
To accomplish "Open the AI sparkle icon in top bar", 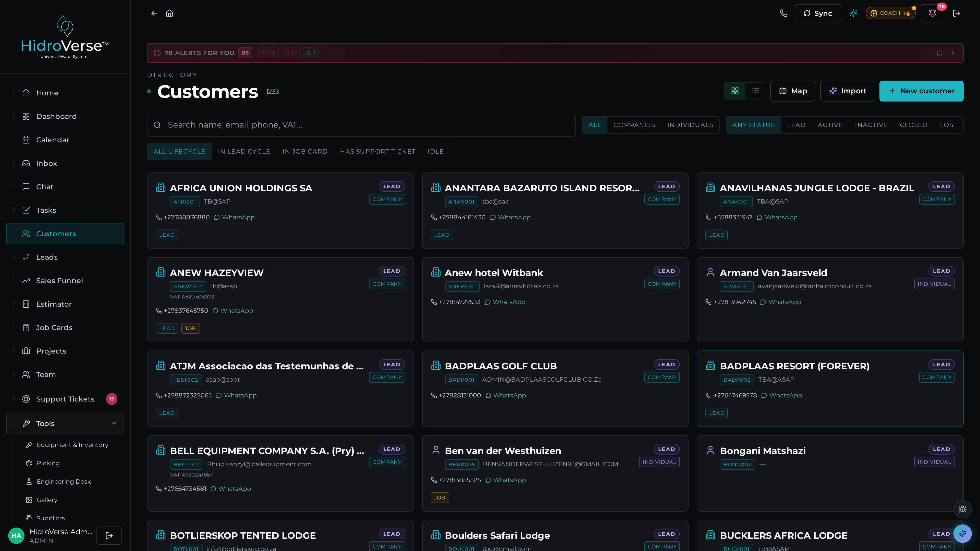I will [854, 13].
